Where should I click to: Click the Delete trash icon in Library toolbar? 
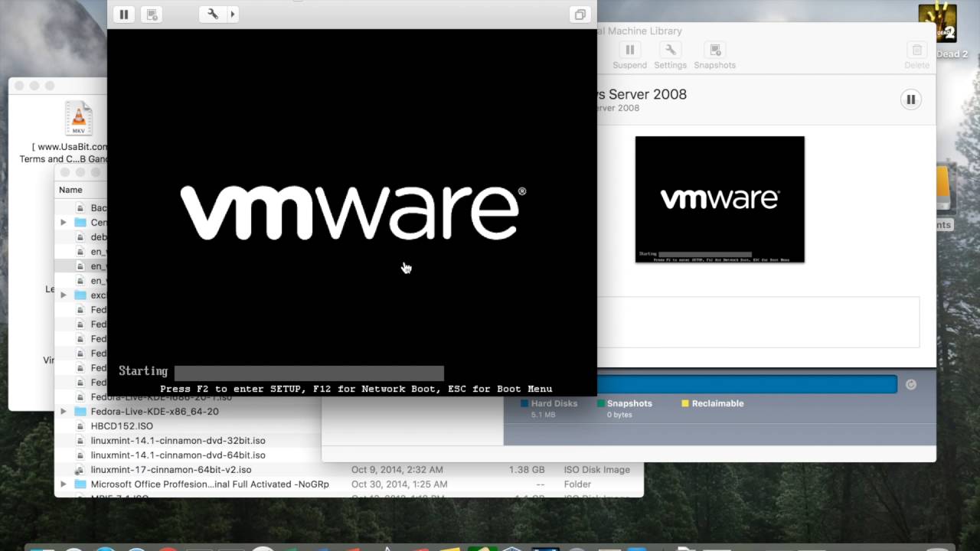pyautogui.click(x=916, y=50)
